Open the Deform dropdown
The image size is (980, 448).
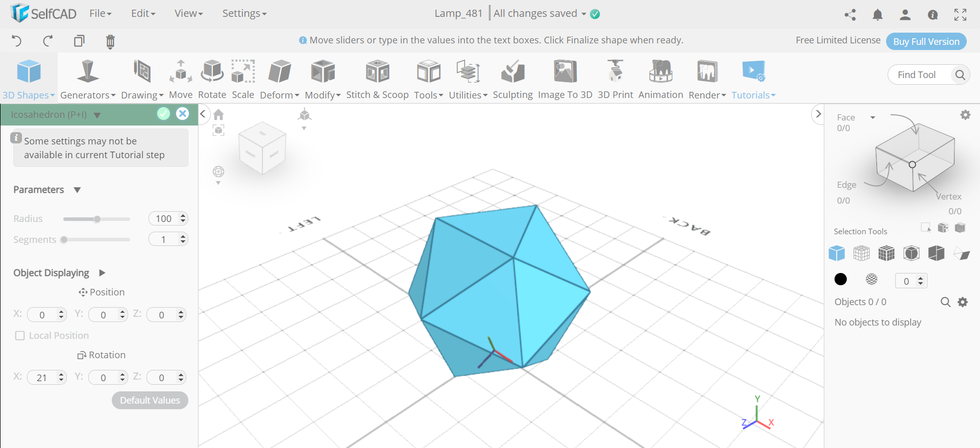click(279, 79)
